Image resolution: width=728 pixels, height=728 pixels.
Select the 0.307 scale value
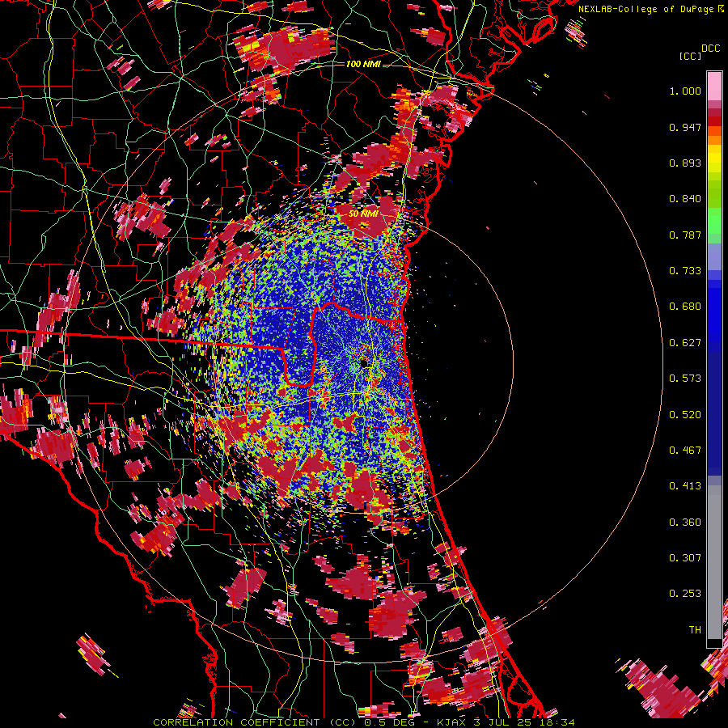pos(685,558)
